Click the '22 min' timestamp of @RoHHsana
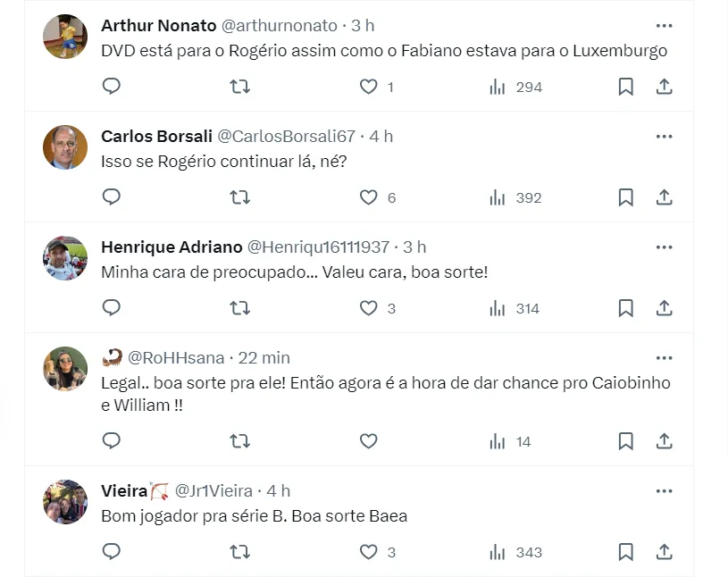The image size is (728, 577). point(264,357)
